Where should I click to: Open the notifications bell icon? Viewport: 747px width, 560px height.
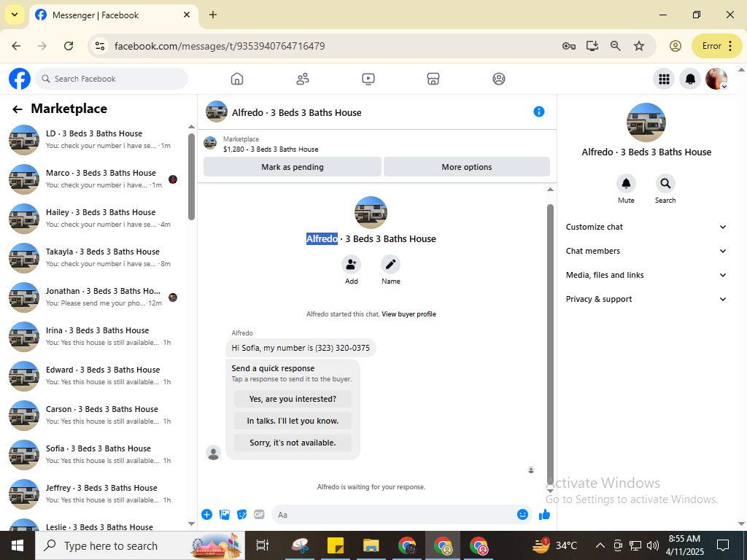[690, 79]
